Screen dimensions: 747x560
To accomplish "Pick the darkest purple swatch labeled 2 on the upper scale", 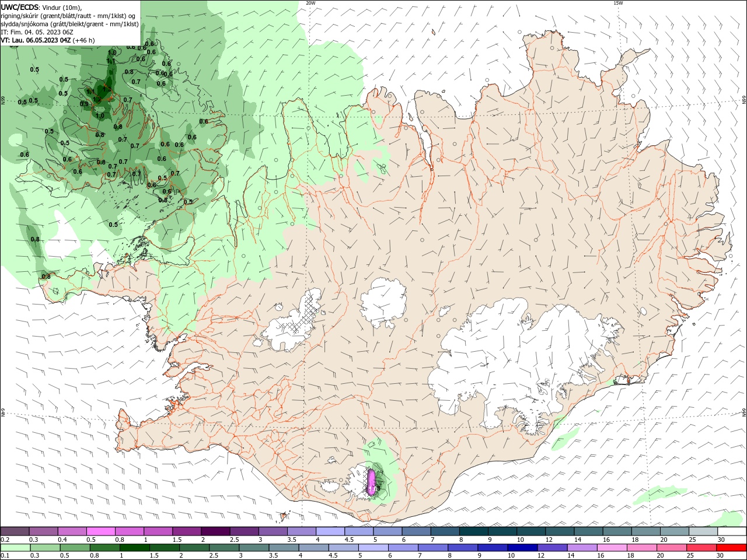I will tap(215, 531).
